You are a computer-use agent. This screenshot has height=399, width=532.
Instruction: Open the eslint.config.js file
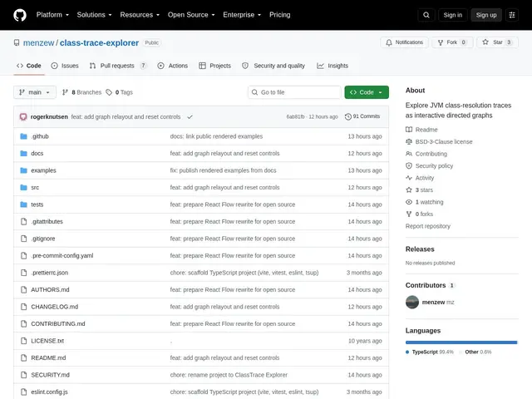click(49, 392)
